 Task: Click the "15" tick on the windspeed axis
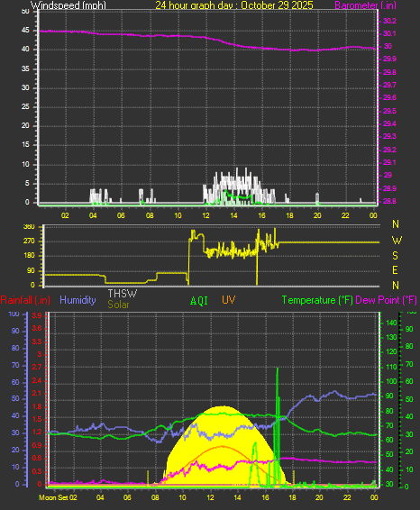point(25,144)
